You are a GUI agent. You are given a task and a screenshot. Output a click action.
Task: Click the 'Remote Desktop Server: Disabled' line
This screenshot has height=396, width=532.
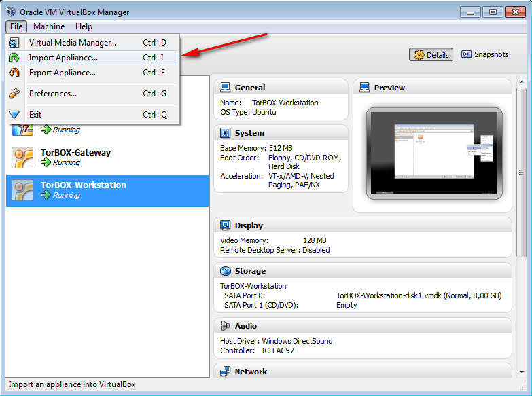point(274,250)
